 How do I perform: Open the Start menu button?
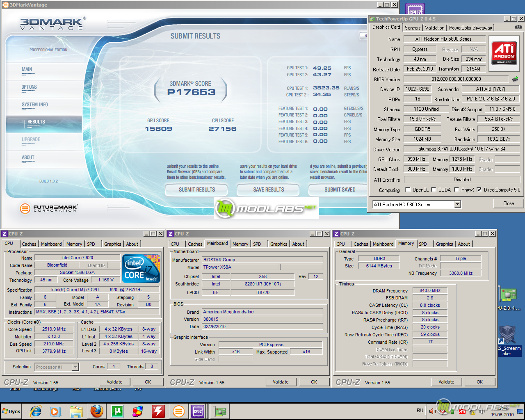(x=11, y=411)
